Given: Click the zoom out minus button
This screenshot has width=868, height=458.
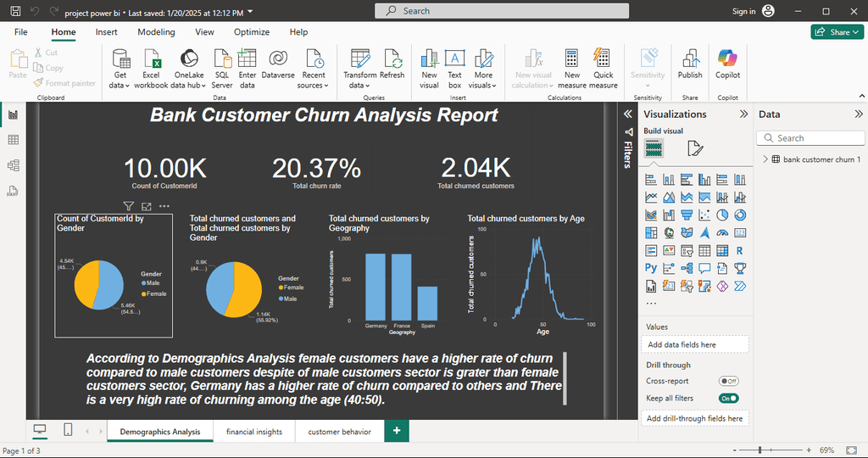Looking at the screenshot, I should tap(735, 450).
